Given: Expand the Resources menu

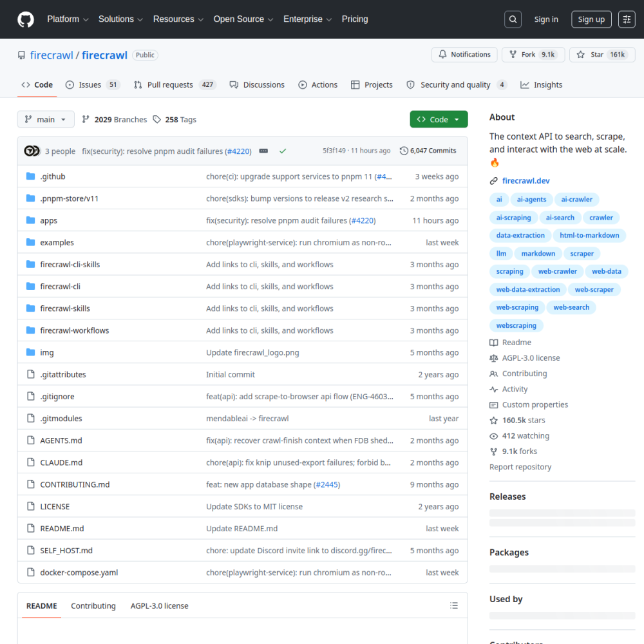Looking at the screenshot, I should (x=178, y=19).
